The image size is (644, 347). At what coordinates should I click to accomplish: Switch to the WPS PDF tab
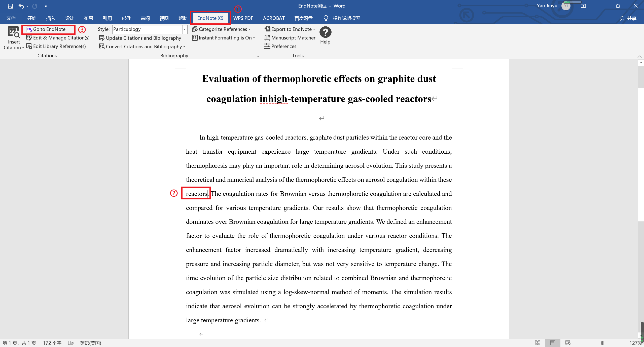click(x=243, y=18)
